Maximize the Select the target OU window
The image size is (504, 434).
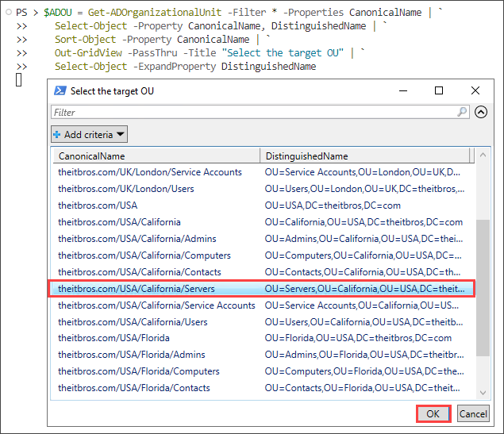tap(439, 90)
